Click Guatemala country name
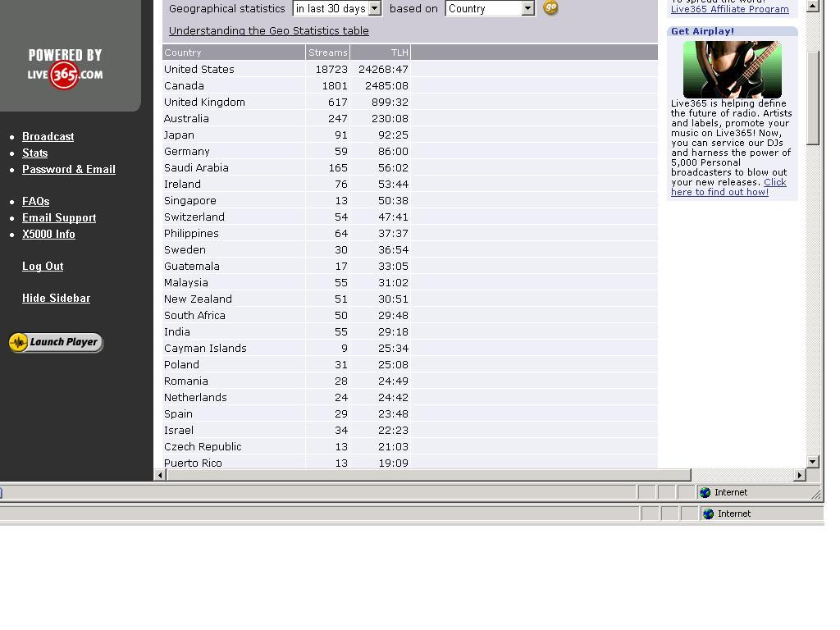840x630 pixels. [192, 267]
